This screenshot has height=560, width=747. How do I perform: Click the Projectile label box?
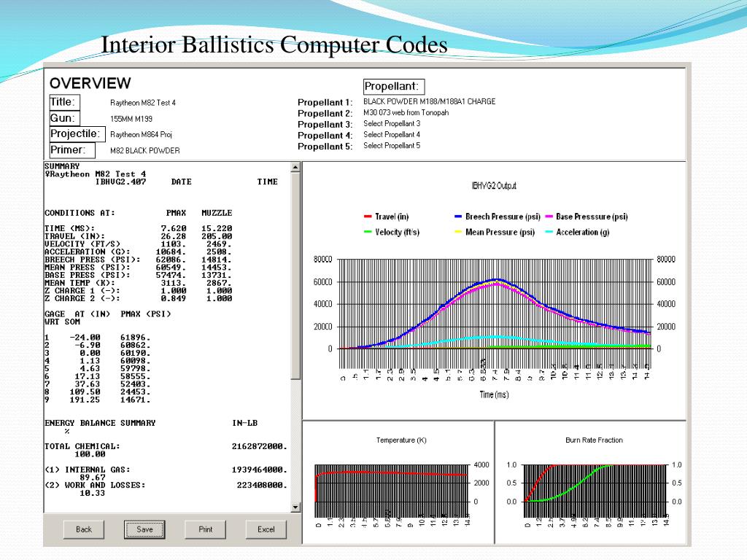pos(77,134)
